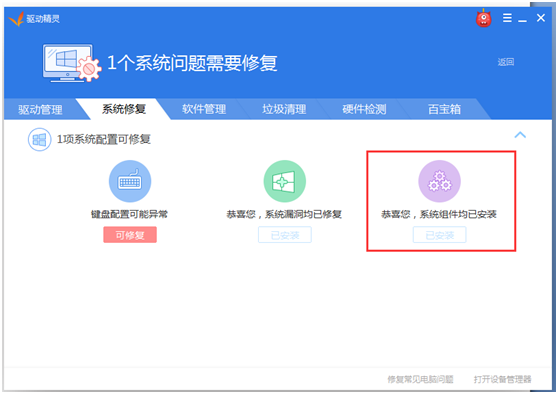Viewport: 558px width, 394px height.
Task: Go to the 垃圾清理 tab
Action: [284, 109]
